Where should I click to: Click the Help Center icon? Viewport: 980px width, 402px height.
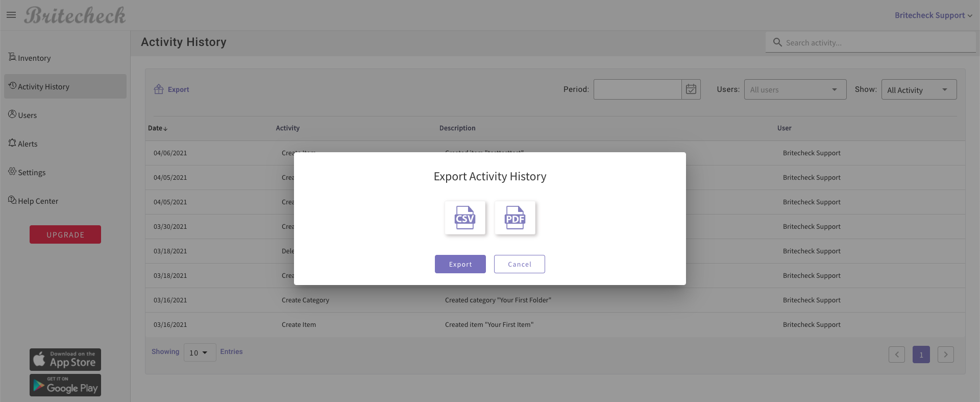[x=12, y=200]
